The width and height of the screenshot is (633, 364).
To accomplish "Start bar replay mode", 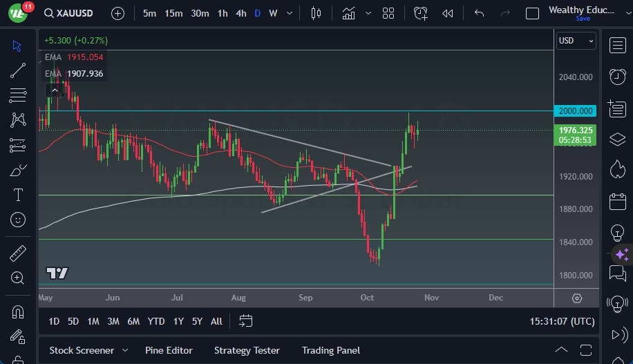I will coord(448,13).
